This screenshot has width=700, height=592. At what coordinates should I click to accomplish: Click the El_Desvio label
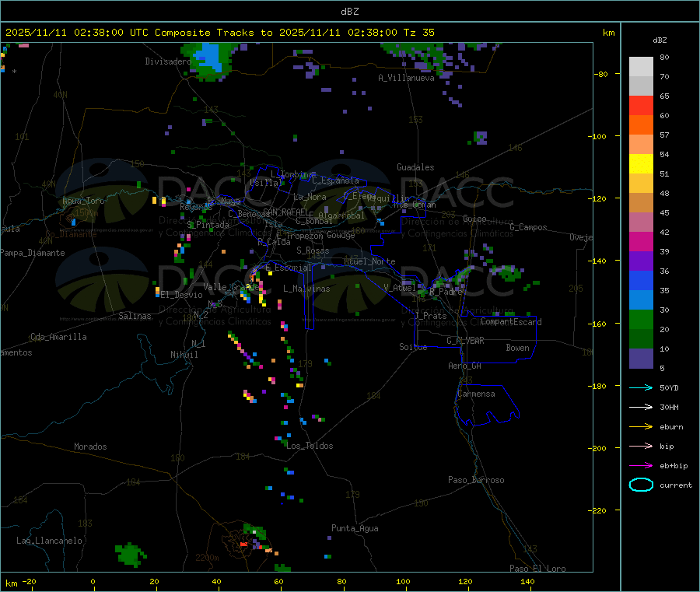coord(182,295)
